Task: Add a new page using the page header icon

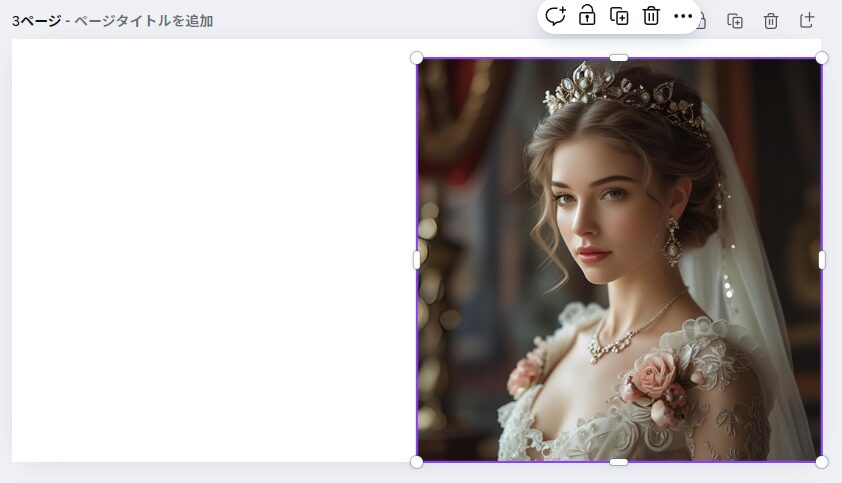Action: click(x=807, y=20)
